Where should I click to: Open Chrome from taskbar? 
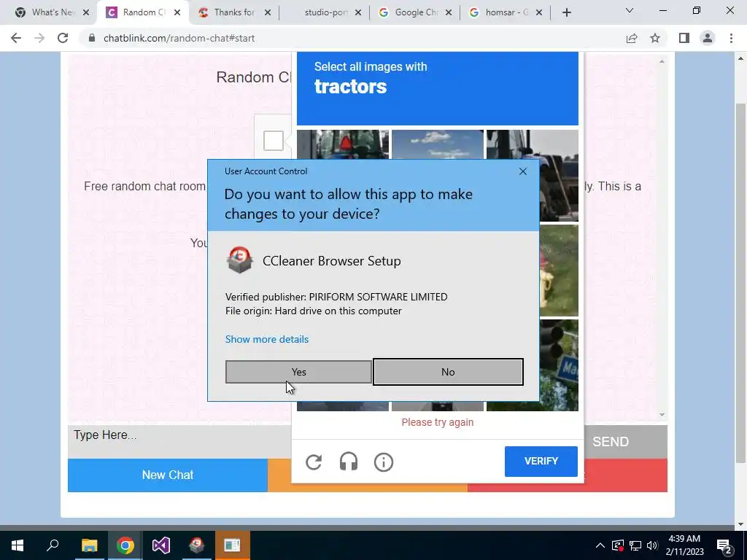click(125, 545)
